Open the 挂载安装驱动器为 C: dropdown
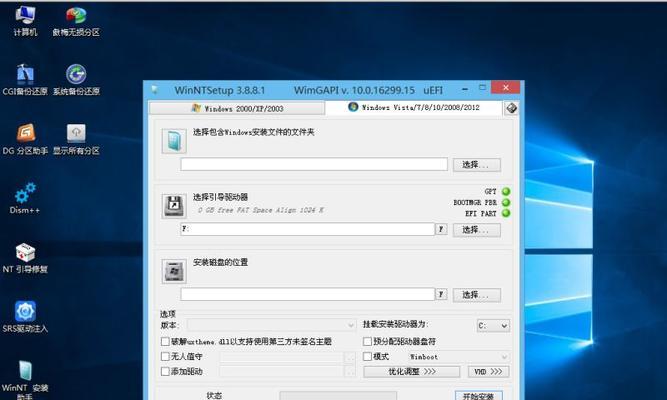 pos(493,326)
